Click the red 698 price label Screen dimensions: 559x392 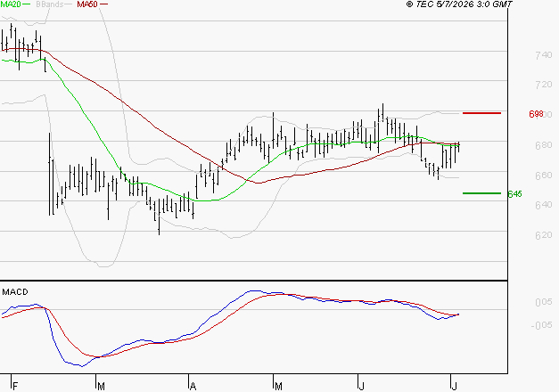[x=536, y=114]
